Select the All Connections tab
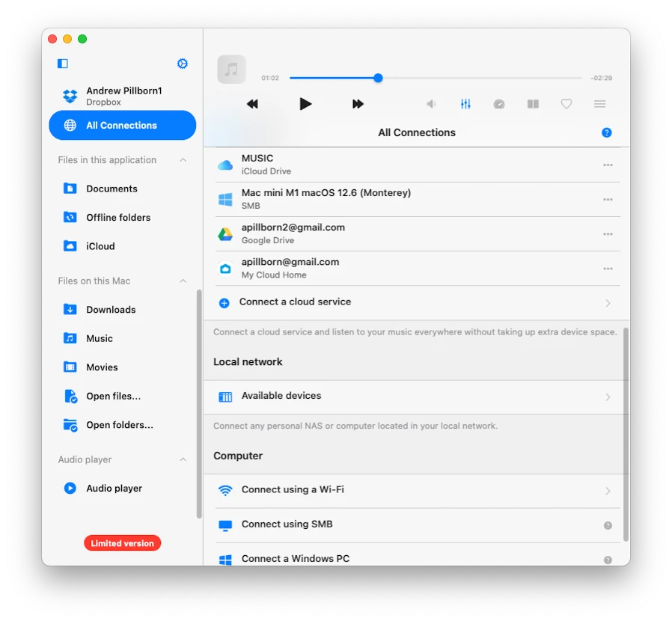Screen dimensions: 672x621 (x=122, y=125)
